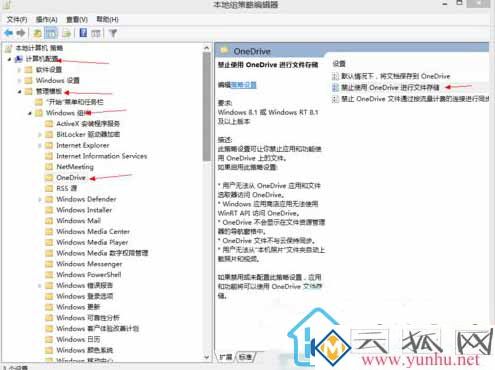This screenshot has height=370, width=495.
Task: Click the ActiveX 安装程序服务 folder icon
Action: point(49,124)
